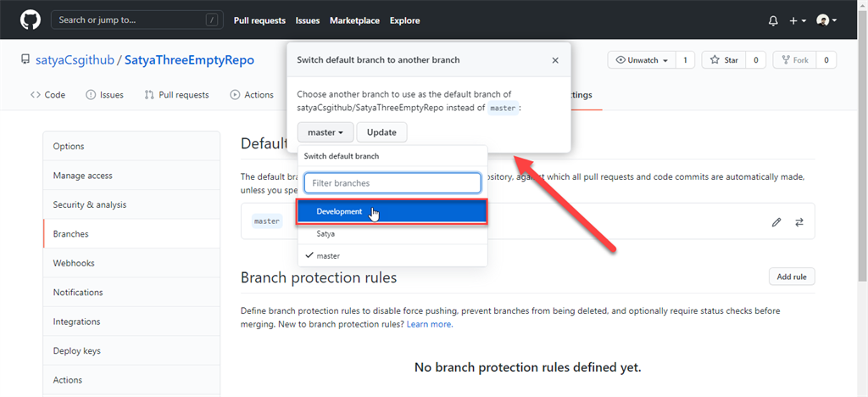Focus the Filter branches field
This screenshot has height=397, width=868.
pyautogui.click(x=392, y=182)
